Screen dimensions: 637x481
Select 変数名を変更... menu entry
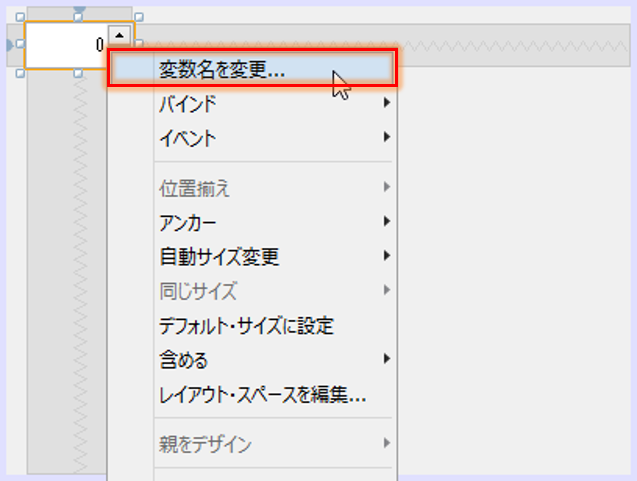pos(252,69)
